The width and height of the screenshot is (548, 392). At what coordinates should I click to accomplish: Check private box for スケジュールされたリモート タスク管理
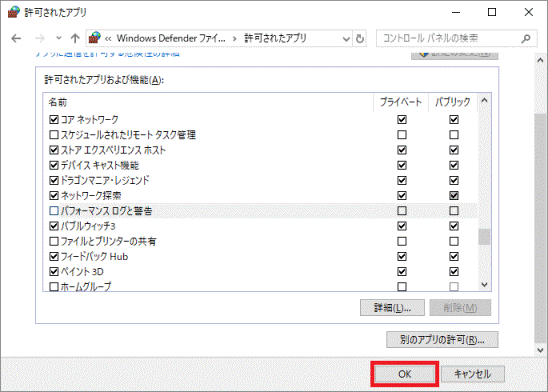click(402, 135)
